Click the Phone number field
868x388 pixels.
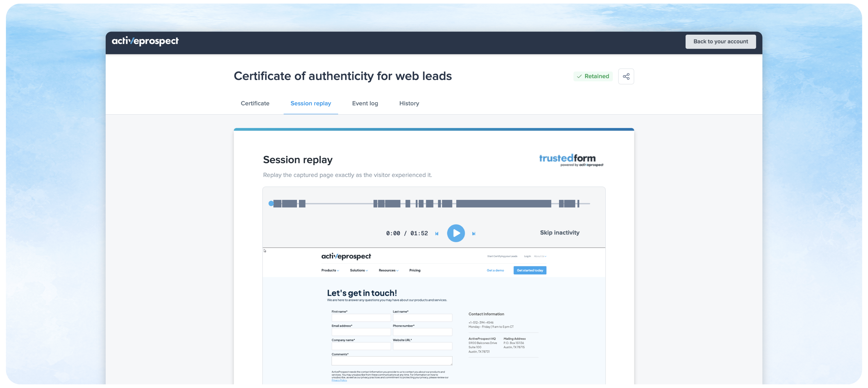[x=422, y=332]
